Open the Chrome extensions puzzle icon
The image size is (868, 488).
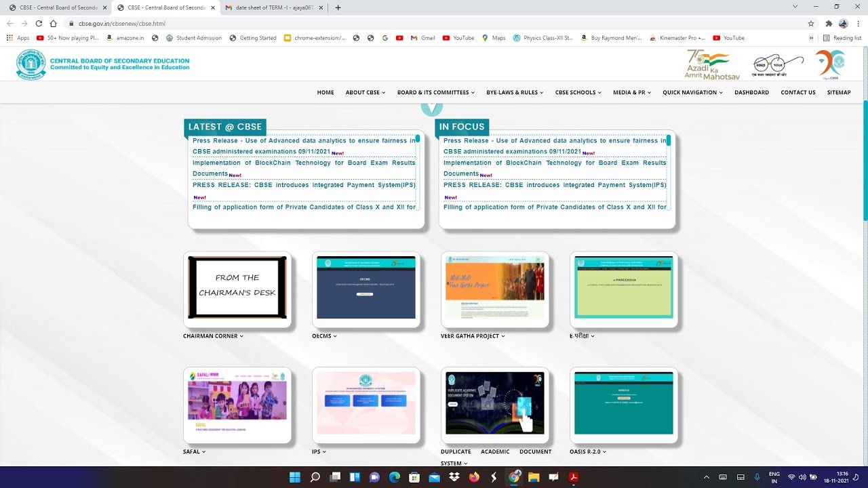(829, 23)
